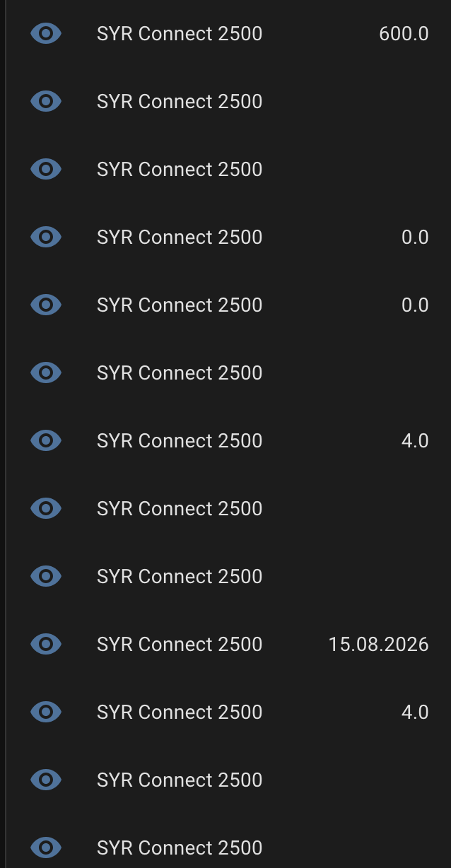451x868 pixels.
Task: Toggle the eye icon just above the date row
Action: pyautogui.click(x=46, y=576)
